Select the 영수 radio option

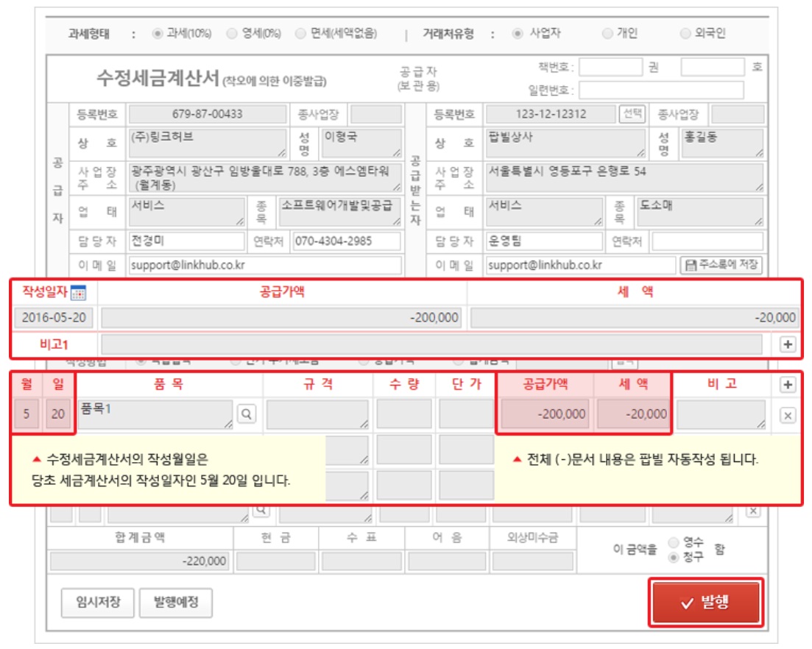[x=673, y=542]
